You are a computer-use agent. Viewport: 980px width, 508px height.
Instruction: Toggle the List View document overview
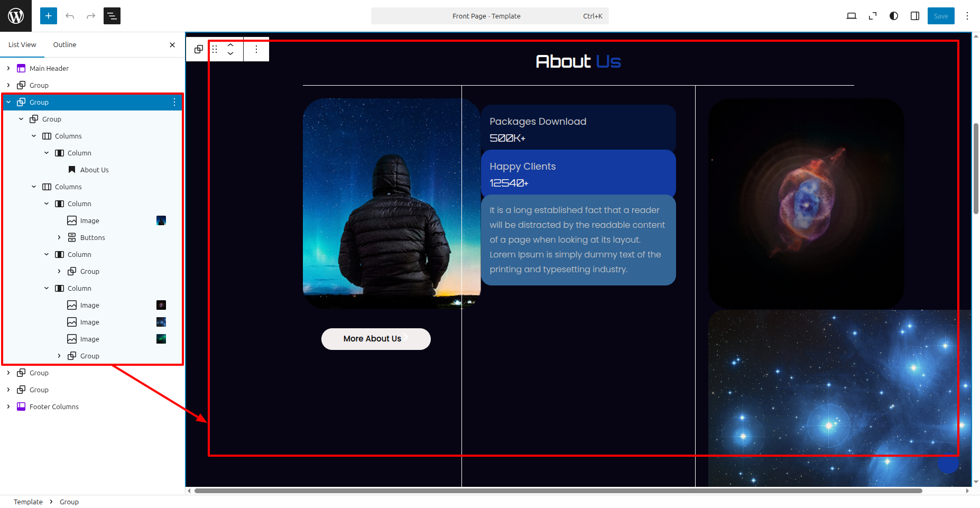112,16
